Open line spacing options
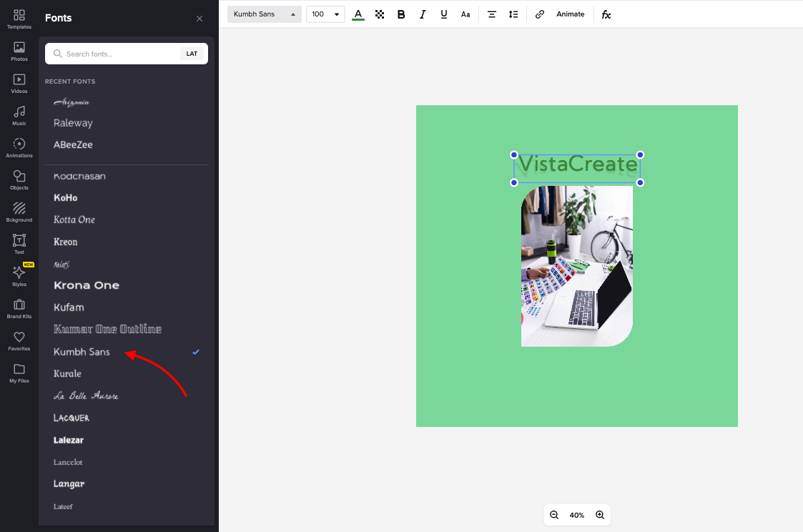 click(x=513, y=14)
